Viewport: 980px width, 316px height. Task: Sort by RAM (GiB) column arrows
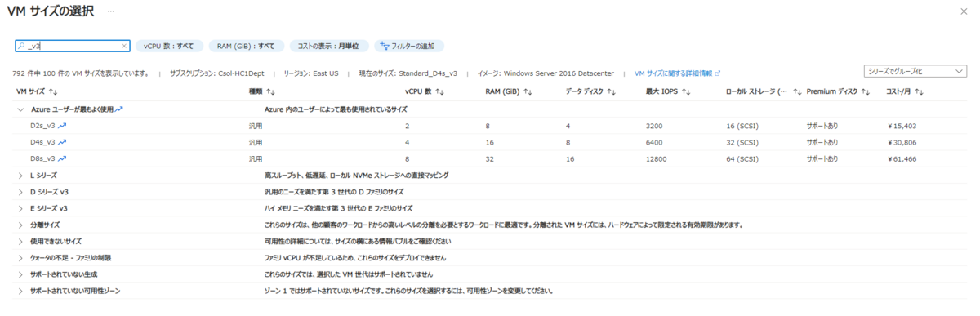click(x=528, y=92)
